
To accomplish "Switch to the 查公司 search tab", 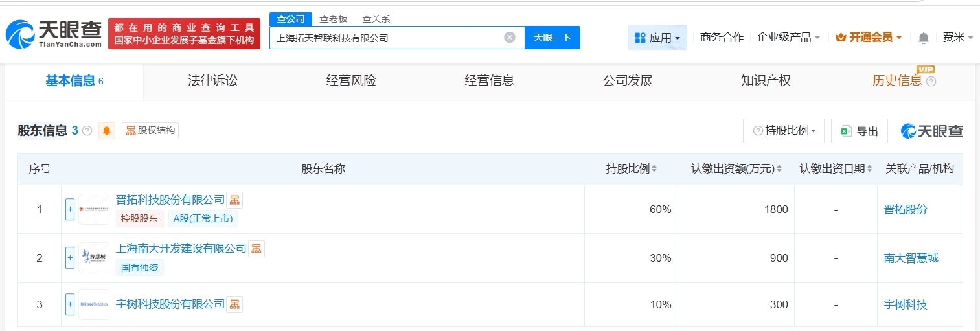I will pyautogui.click(x=291, y=19).
